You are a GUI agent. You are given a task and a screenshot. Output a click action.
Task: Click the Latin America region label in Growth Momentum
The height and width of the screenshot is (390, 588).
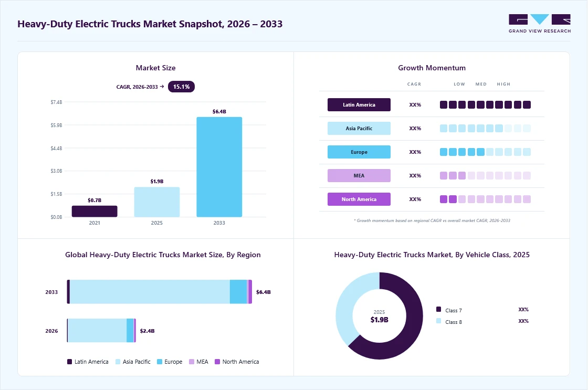[x=359, y=104]
